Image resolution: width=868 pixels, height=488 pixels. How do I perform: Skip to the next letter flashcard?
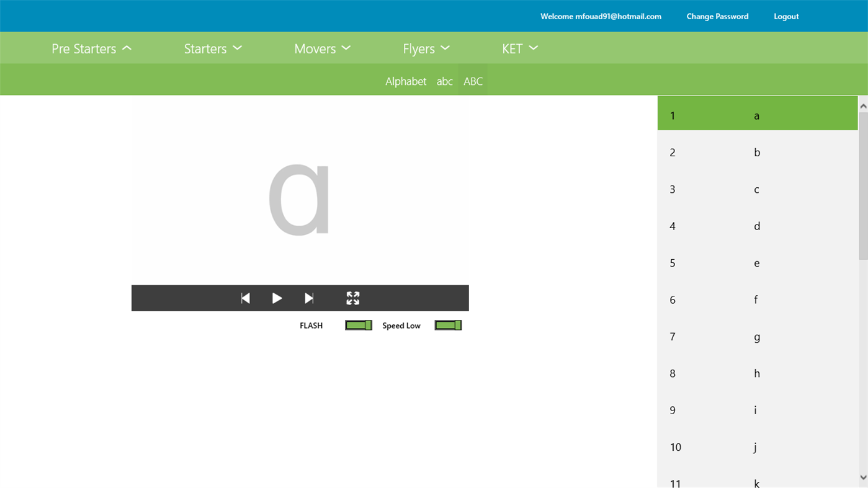pos(309,298)
